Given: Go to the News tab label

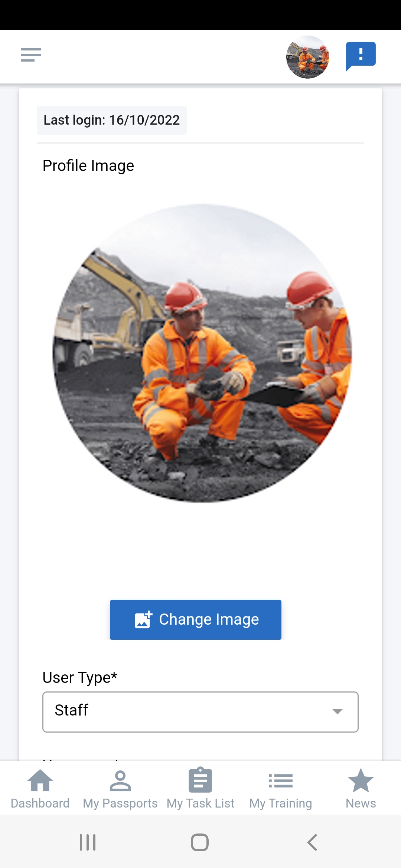Looking at the screenshot, I should click(361, 803).
